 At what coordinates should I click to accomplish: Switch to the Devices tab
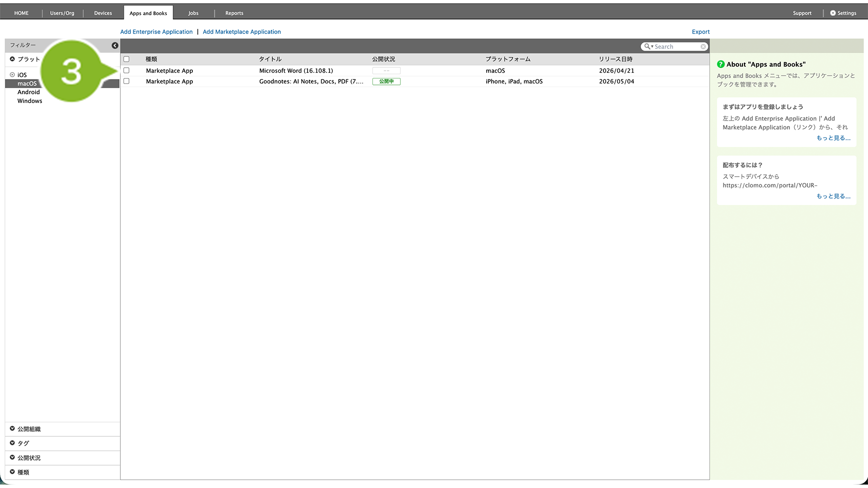click(x=103, y=13)
